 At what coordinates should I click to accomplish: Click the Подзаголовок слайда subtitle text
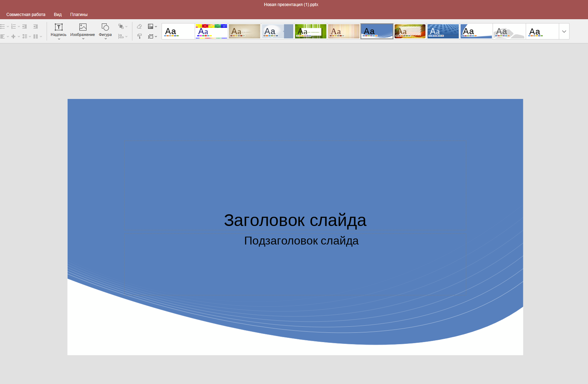coord(301,241)
